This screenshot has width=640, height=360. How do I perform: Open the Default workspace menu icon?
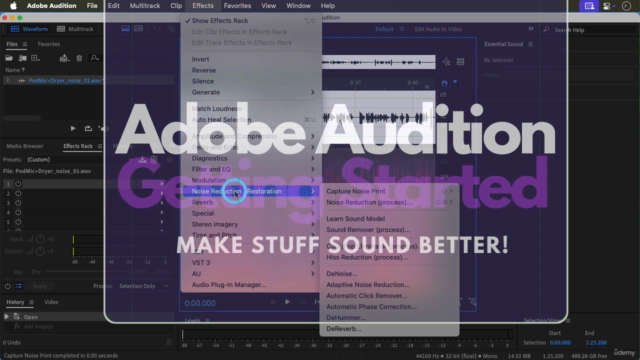point(402,29)
